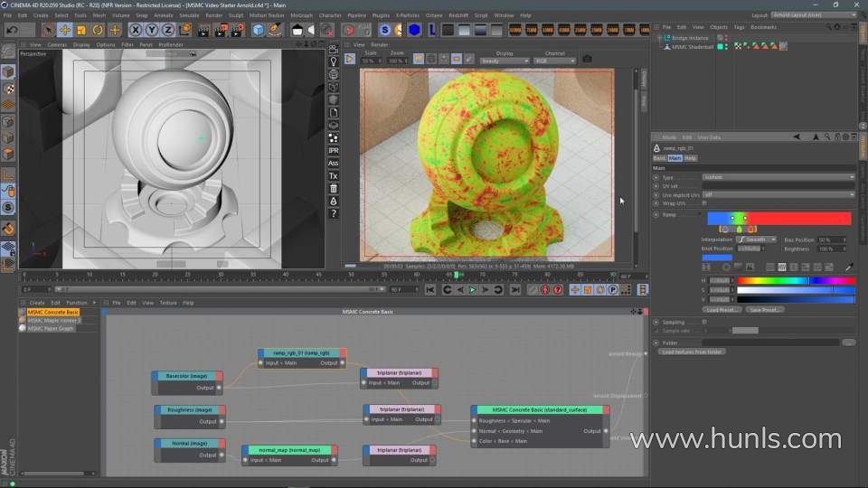This screenshot has height=488, width=868.
Task: Click the Ass export icon
Action: pyautogui.click(x=334, y=163)
